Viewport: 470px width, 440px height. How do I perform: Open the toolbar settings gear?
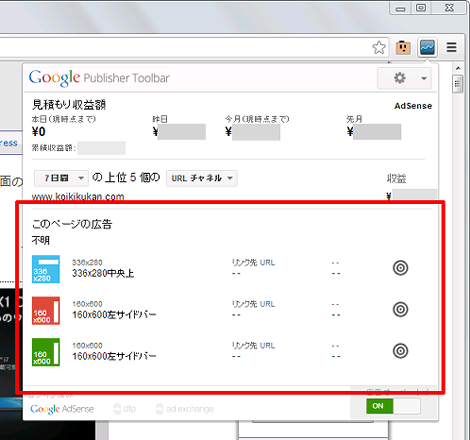coord(400,78)
